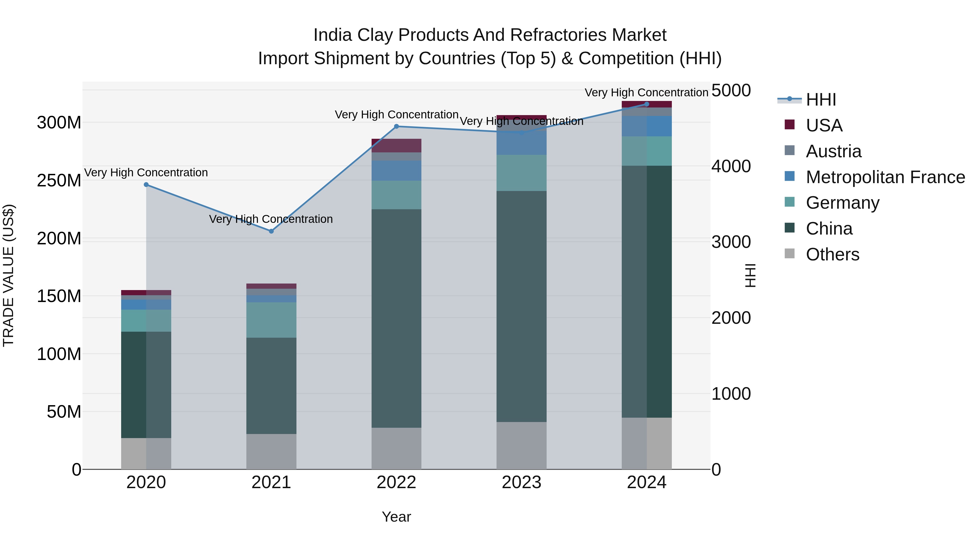The image size is (980, 551).
Task: Click the 2020 Very High Concentration annotation
Action: (x=146, y=173)
